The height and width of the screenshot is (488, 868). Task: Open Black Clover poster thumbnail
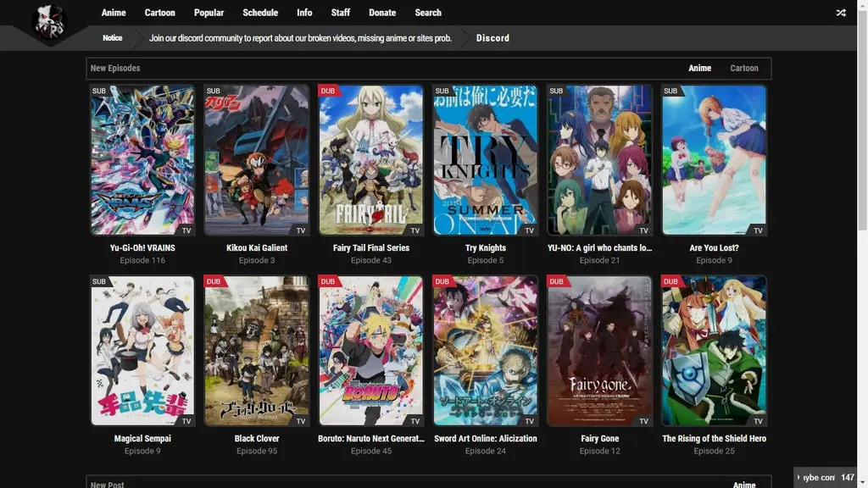[x=257, y=351]
